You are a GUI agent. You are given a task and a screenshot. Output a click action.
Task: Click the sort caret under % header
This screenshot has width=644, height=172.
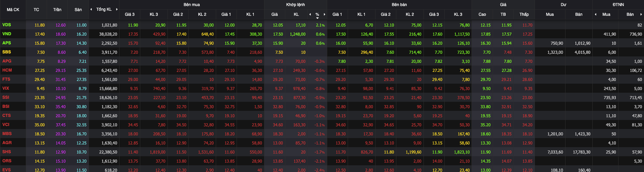click(317, 18)
